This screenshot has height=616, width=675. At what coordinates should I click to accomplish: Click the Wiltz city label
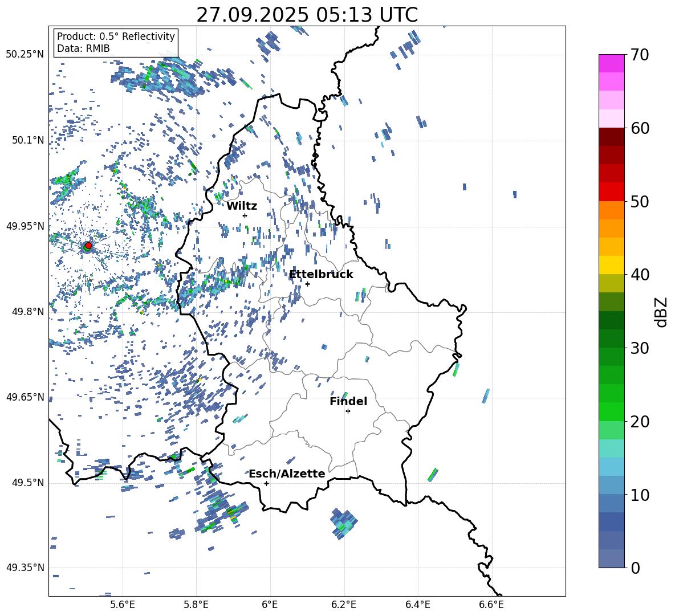coord(242,206)
